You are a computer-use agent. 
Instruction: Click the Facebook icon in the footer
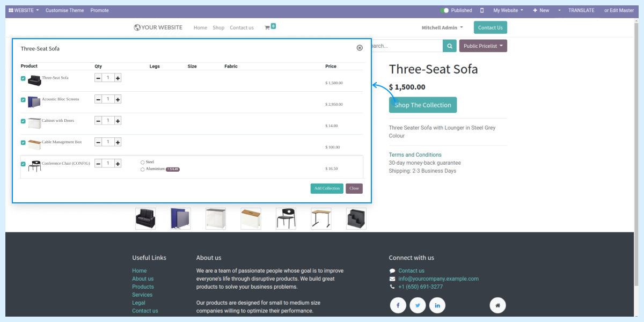pos(398,305)
